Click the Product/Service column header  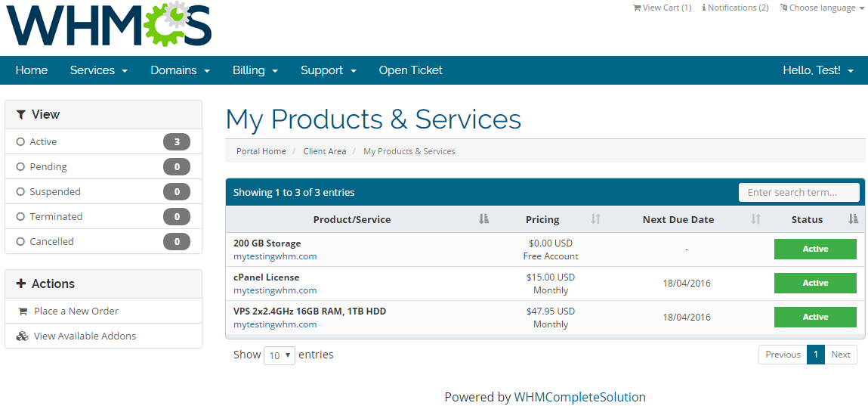point(352,220)
